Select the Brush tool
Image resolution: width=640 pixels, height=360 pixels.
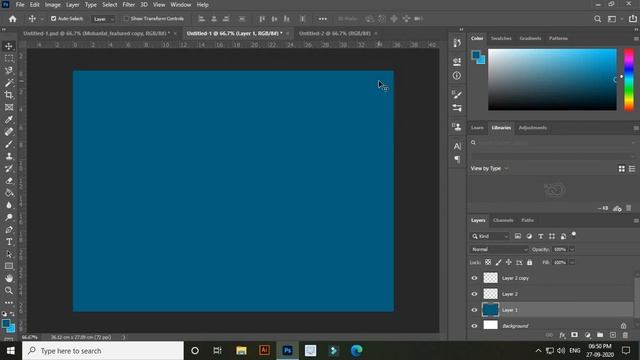click(9, 144)
